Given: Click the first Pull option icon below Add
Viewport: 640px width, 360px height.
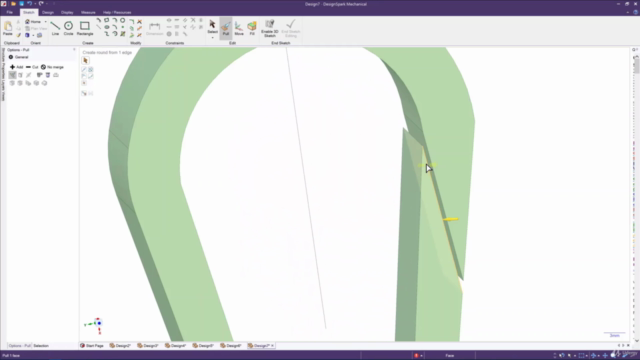Looking at the screenshot, I should [12, 75].
